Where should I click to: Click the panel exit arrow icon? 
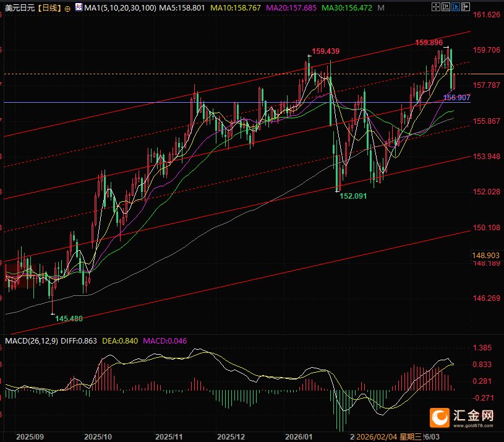[x=466, y=7]
